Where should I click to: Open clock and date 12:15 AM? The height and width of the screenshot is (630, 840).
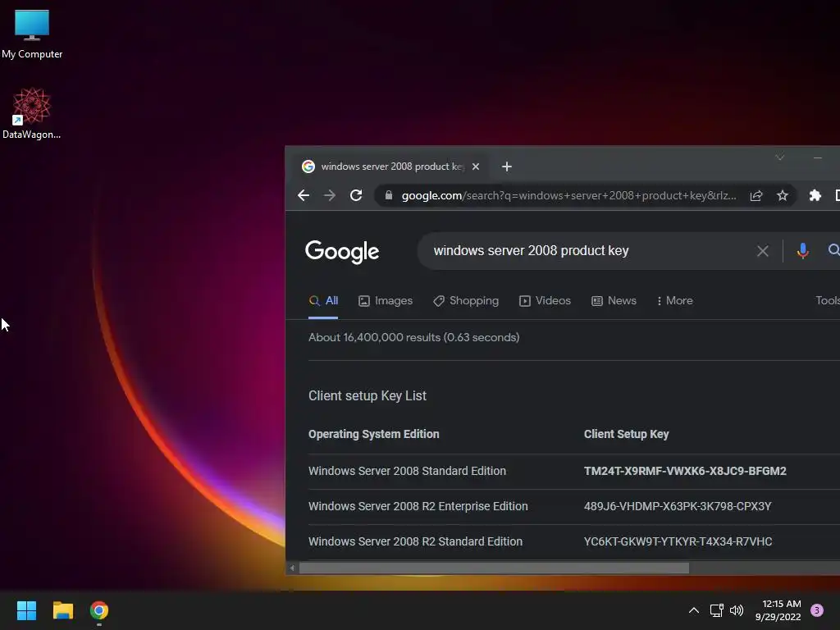pyautogui.click(x=778, y=610)
